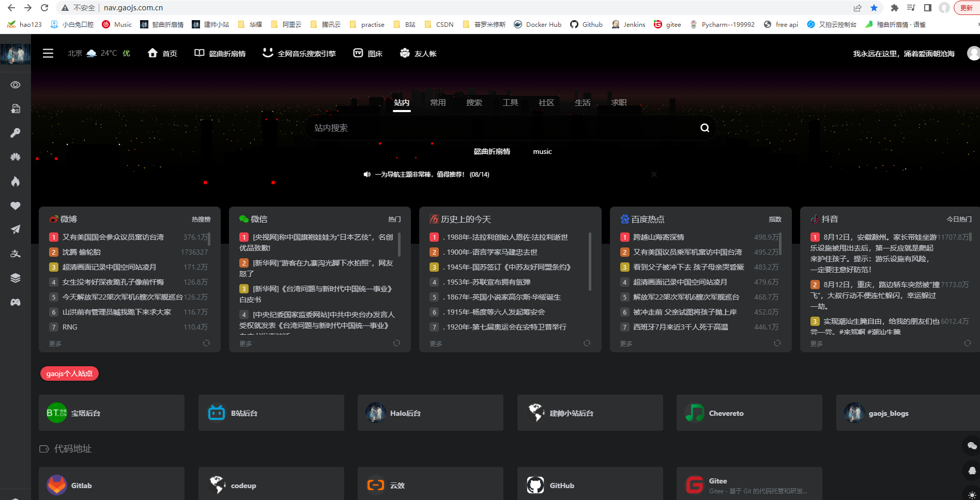Click the Huawei logo icon in the sidebar

pyautogui.click(x=16, y=157)
